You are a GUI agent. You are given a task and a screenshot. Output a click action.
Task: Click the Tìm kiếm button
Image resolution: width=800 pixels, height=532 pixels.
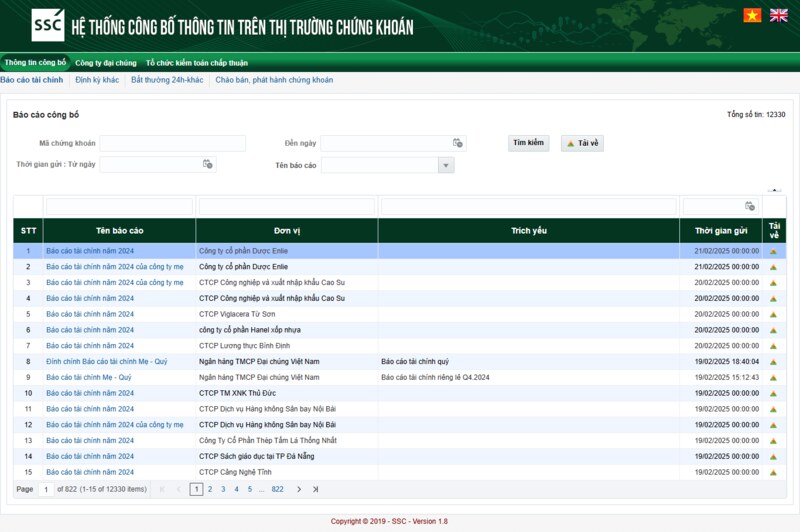click(529, 143)
